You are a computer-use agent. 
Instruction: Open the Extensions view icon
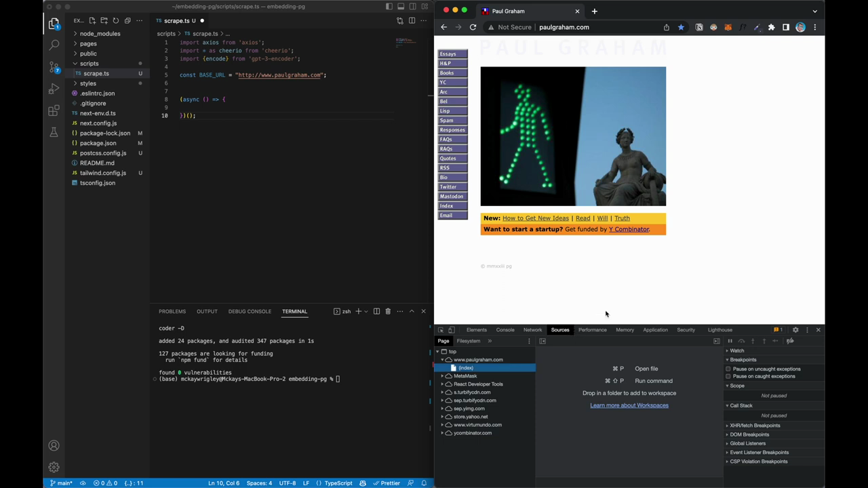[x=54, y=110]
